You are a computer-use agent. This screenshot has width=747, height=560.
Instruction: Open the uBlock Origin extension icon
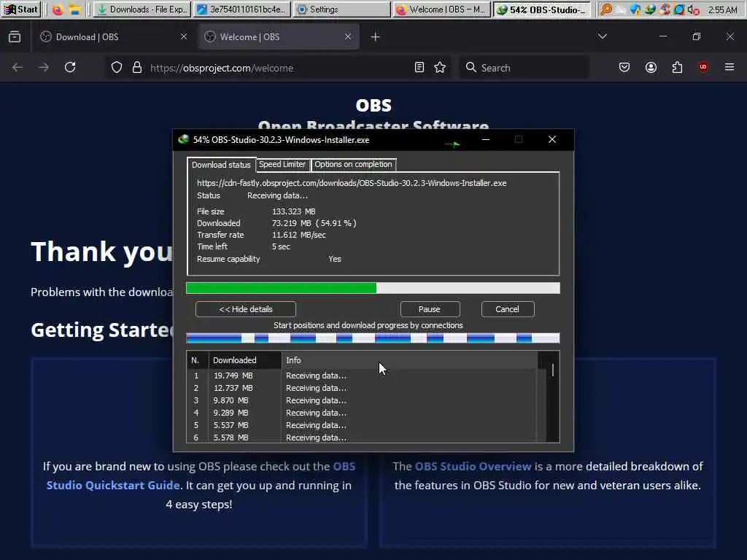703,68
